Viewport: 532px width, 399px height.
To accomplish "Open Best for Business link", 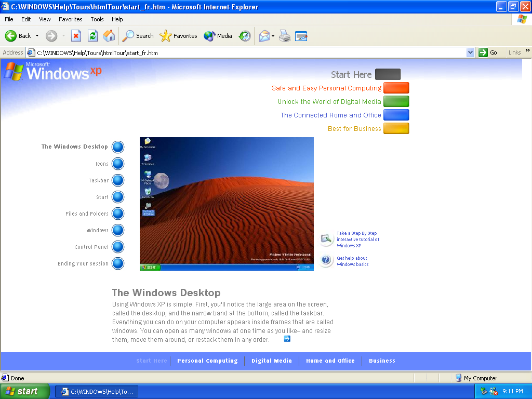I will click(x=354, y=129).
